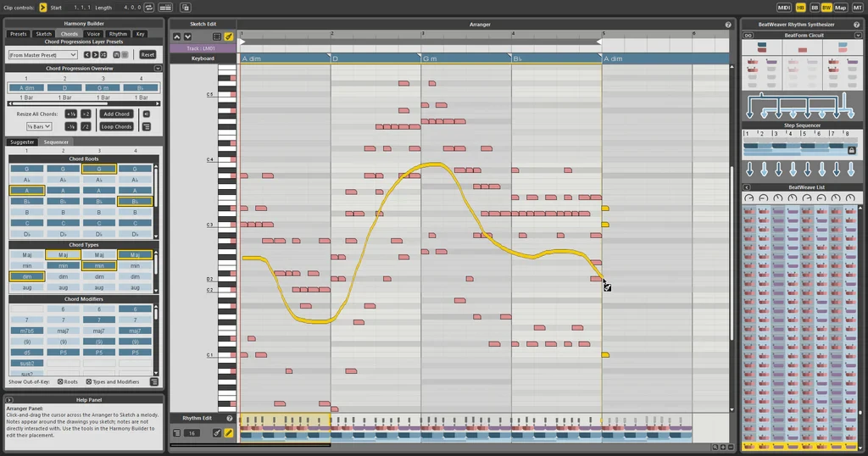Toggle Types and Modifiers checkbox
The width and height of the screenshot is (868, 456).
(88, 382)
